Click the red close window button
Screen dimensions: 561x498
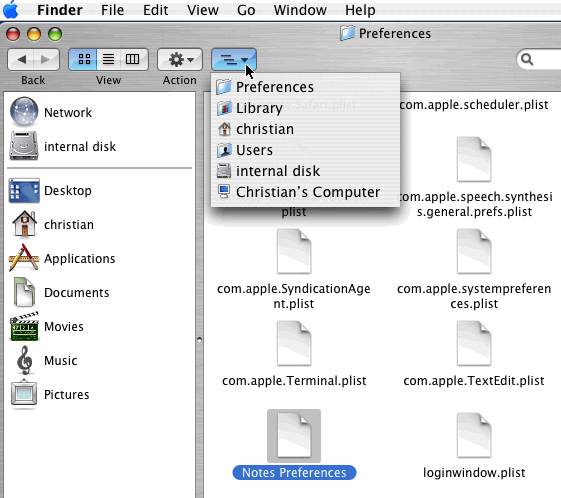tap(13, 34)
